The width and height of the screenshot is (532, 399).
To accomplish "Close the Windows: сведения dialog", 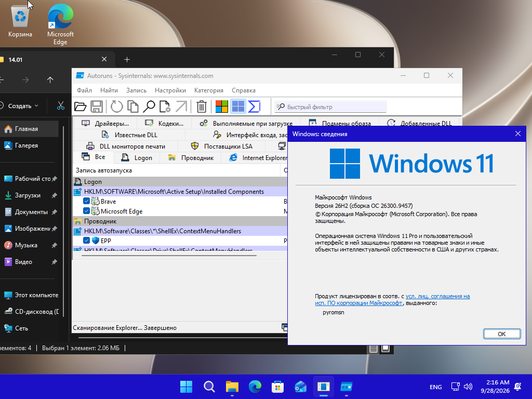I will [x=518, y=134].
